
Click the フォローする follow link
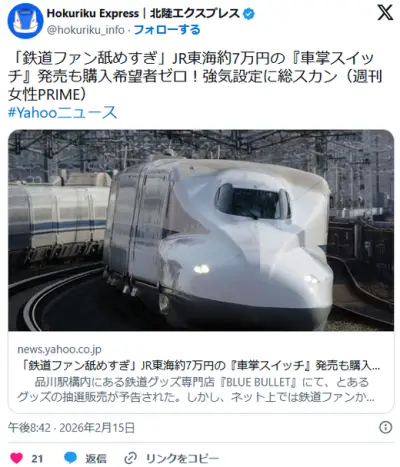(167, 30)
